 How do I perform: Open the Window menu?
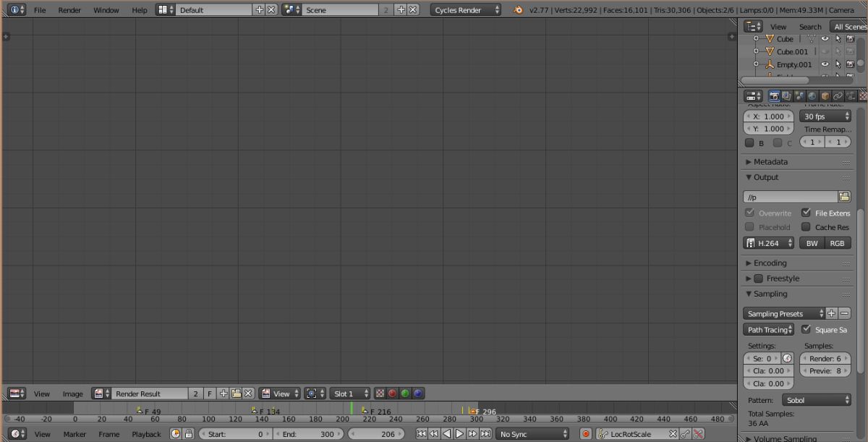106,10
